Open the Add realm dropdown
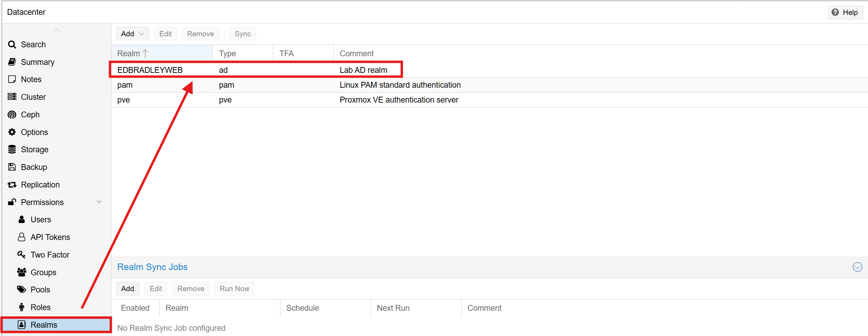 [132, 34]
